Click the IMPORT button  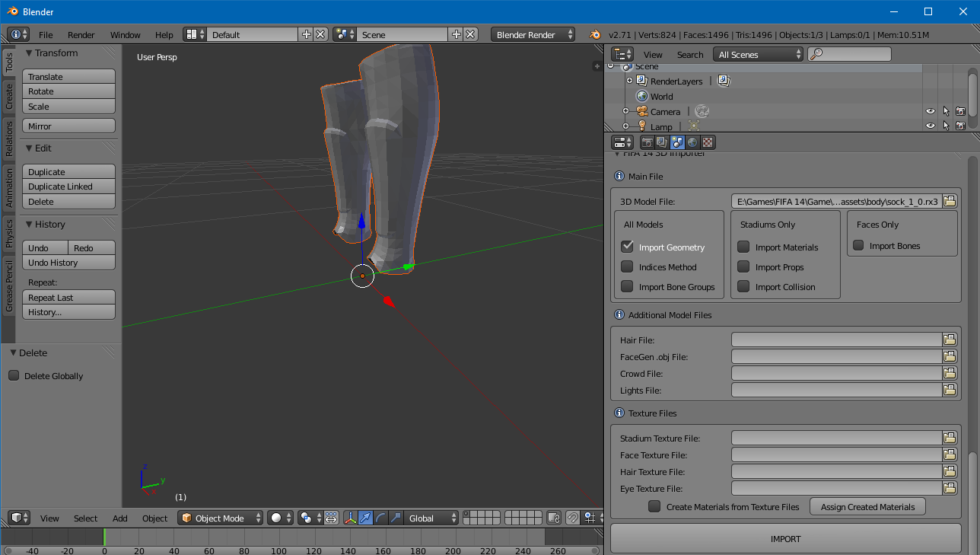pyautogui.click(x=786, y=538)
